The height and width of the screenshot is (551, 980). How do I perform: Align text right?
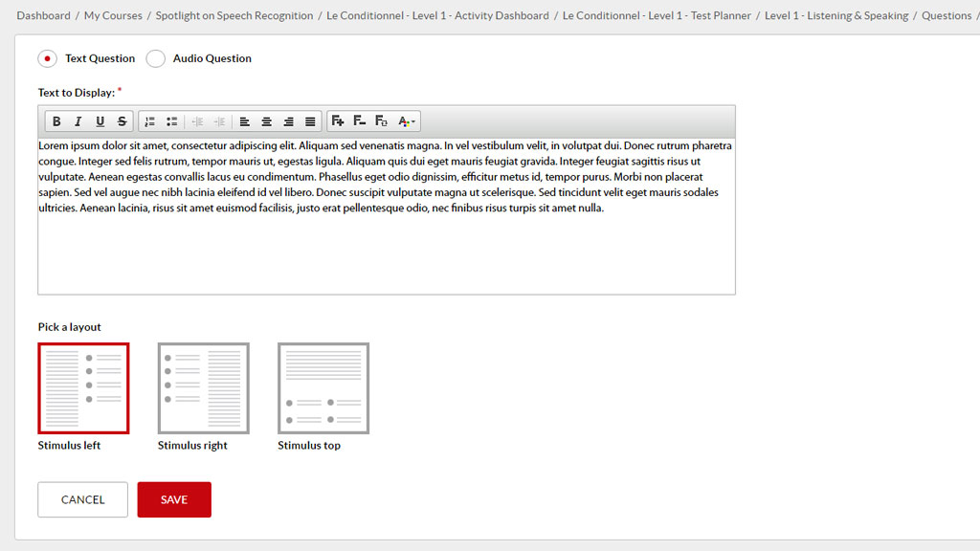pos(288,121)
